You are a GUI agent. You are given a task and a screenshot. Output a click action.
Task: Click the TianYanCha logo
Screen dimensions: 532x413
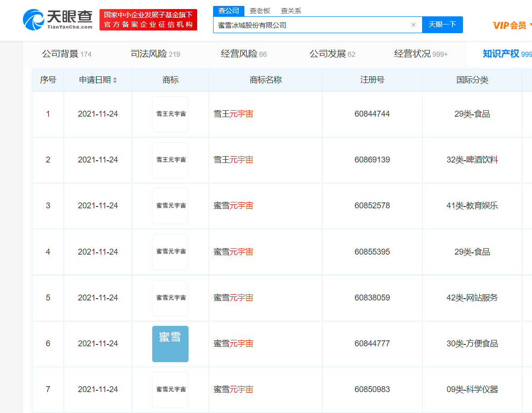57,20
